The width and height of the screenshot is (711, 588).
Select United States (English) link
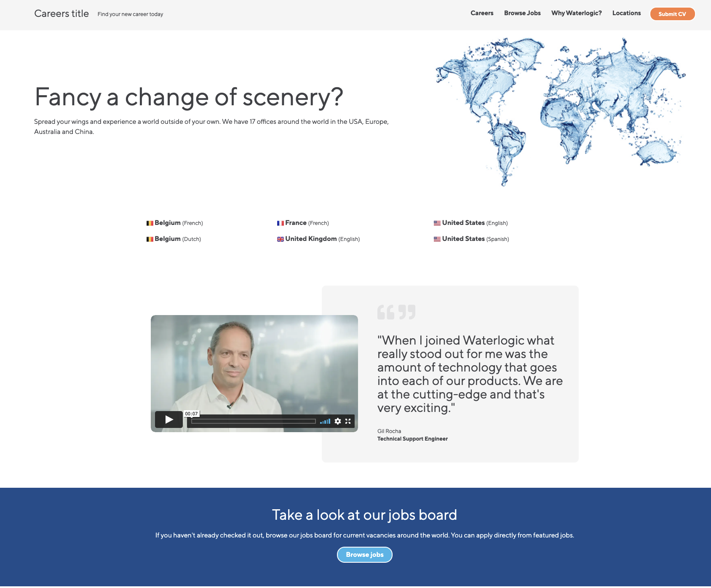(471, 223)
